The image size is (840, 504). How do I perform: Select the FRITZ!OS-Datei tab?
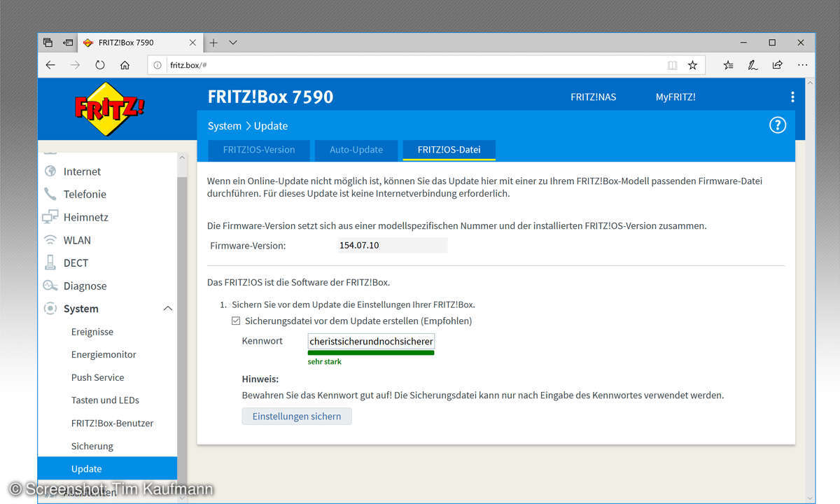[x=449, y=150]
